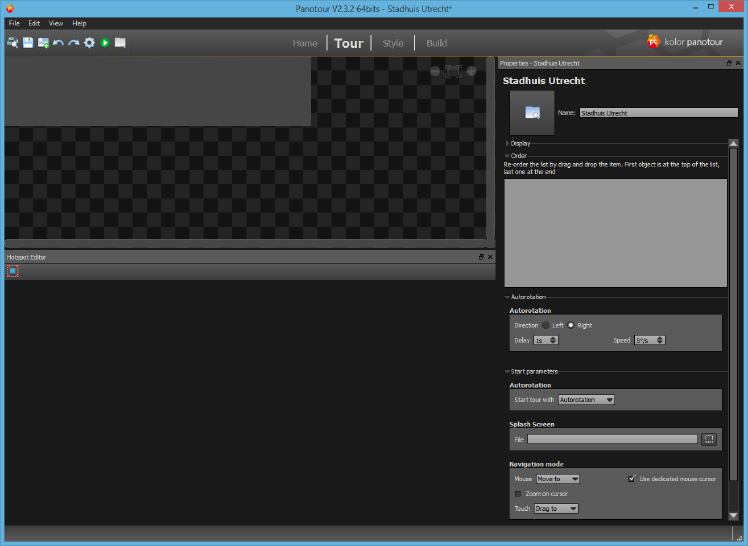Redo the last undone action

tap(73, 43)
